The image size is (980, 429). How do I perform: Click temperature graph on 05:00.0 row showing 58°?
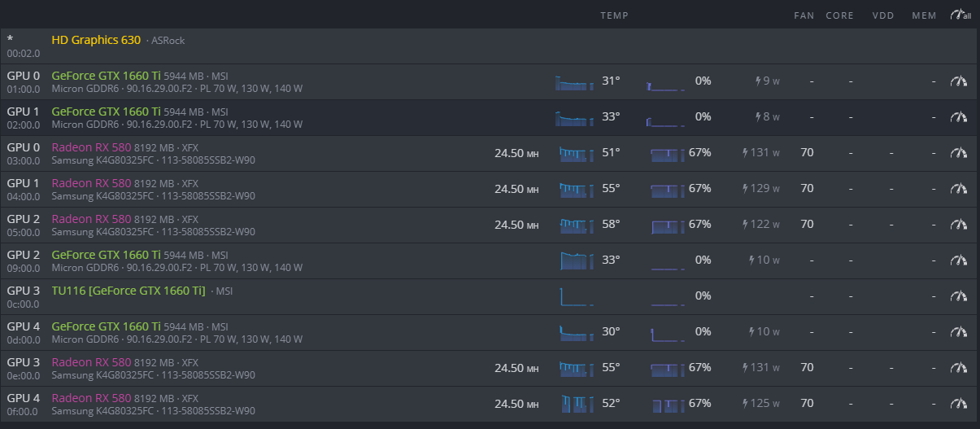(x=577, y=225)
